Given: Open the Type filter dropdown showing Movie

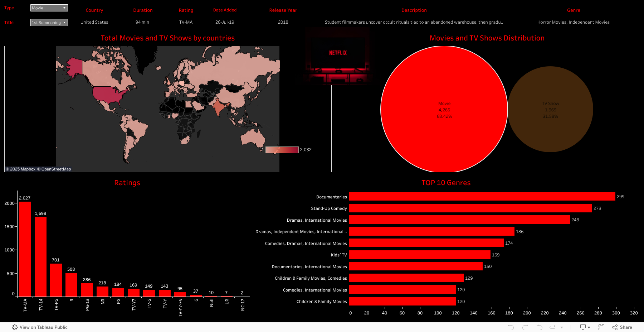Looking at the screenshot, I should (x=49, y=8).
